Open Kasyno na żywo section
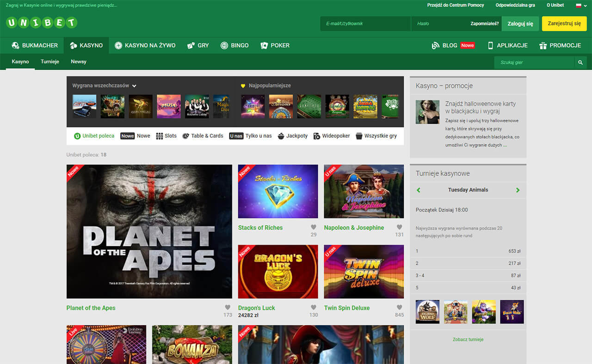This screenshot has height=364, width=592. tap(145, 45)
